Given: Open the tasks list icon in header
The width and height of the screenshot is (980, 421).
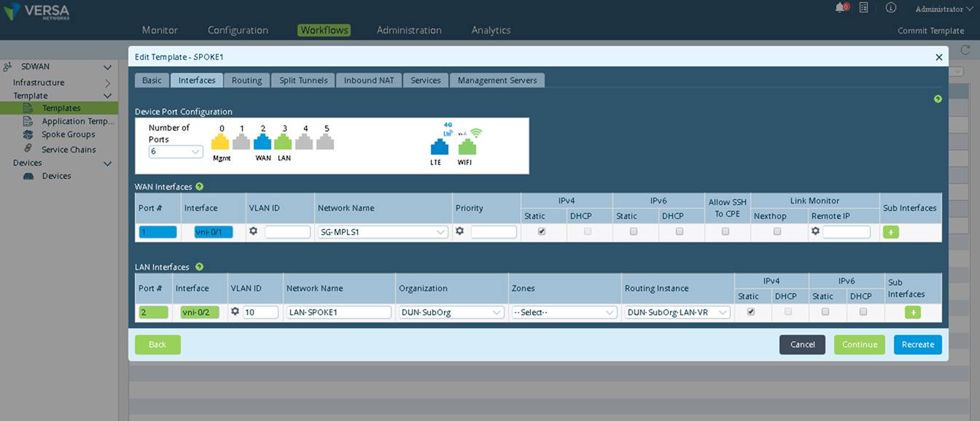Looking at the screenshot, I should click(863, 7).
